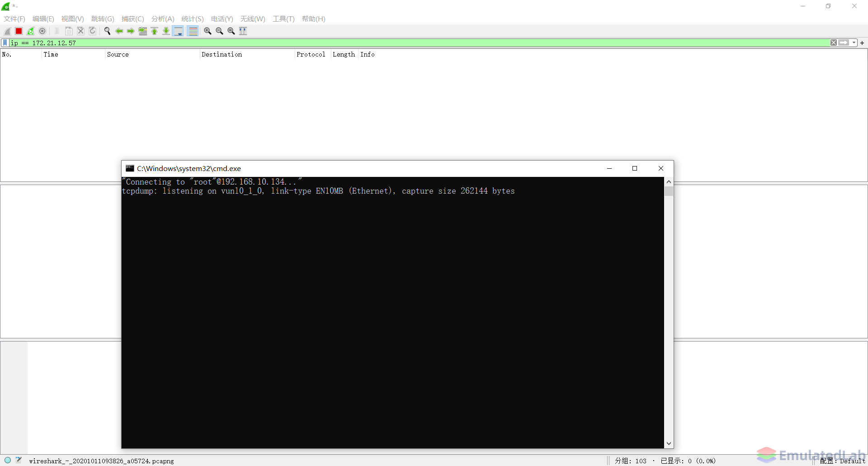Screen dimensions: 868x466
Task: Open the 跳转(G) menu
Action: (x=103, y=19)
